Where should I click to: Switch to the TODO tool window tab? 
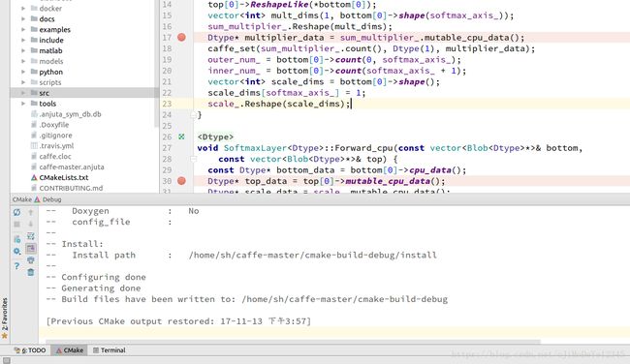30,349
